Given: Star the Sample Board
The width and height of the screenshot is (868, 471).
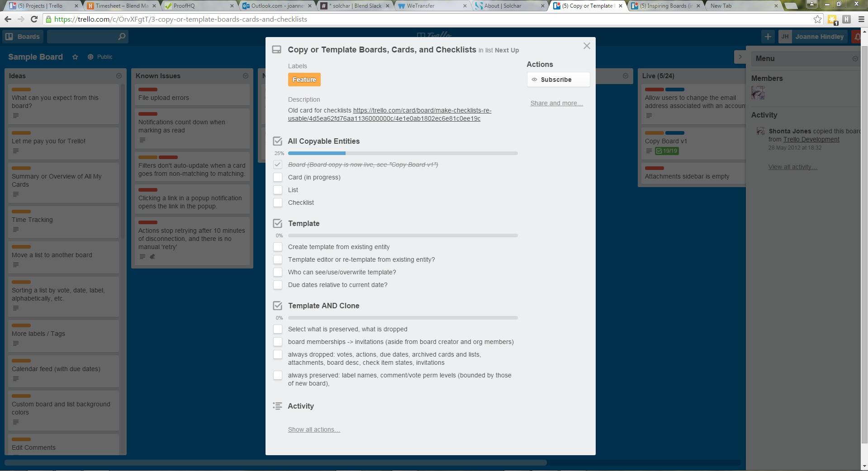Looking at the screenshot, I should click(x=75, y=57).
